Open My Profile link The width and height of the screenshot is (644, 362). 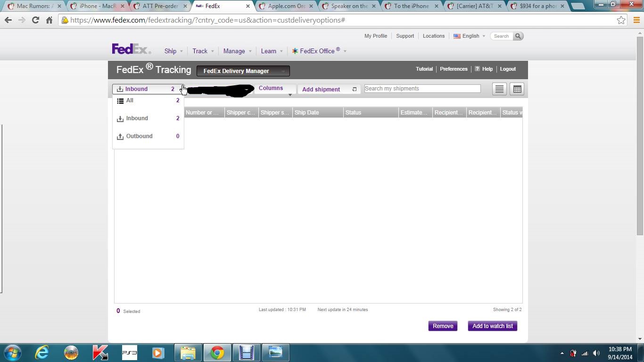click(x=376, y=36)
